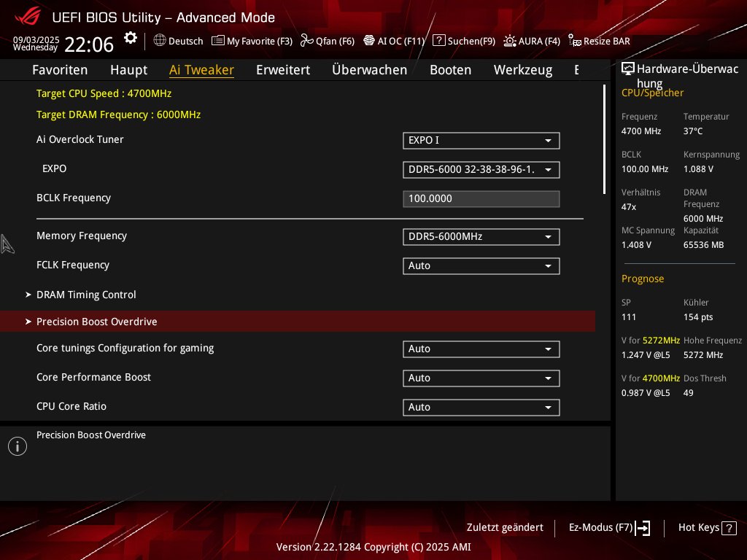Click AI OC (F11) label
This screenshot has height=560, width=747.
(400, 41)
